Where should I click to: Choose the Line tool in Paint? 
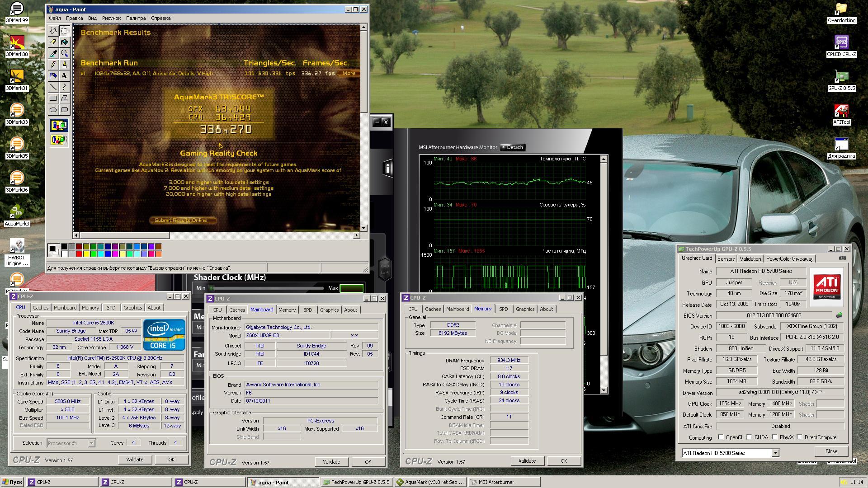coord(53,87)
